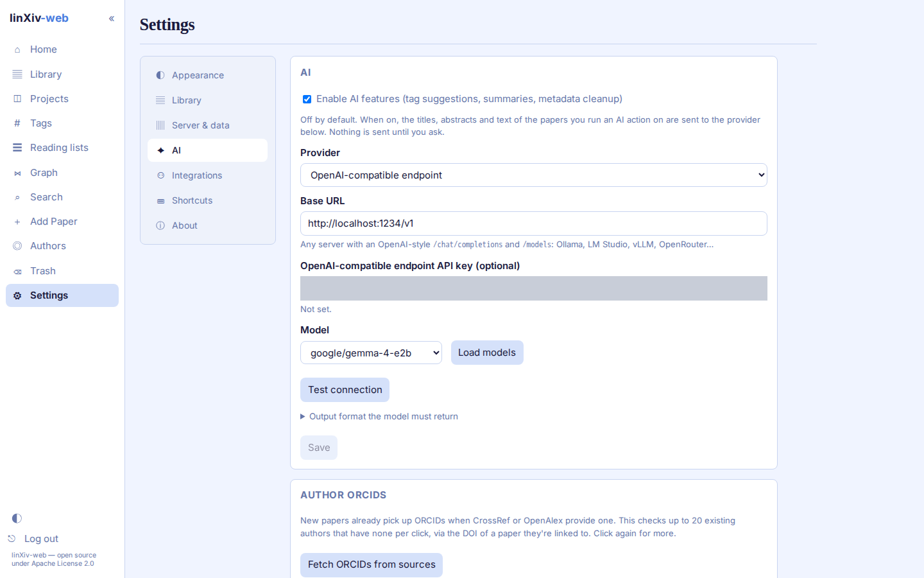Screen dimensions: 924x578
Task: Click the Shortcuts keyboard icon
Action: (x=160, y=201)
